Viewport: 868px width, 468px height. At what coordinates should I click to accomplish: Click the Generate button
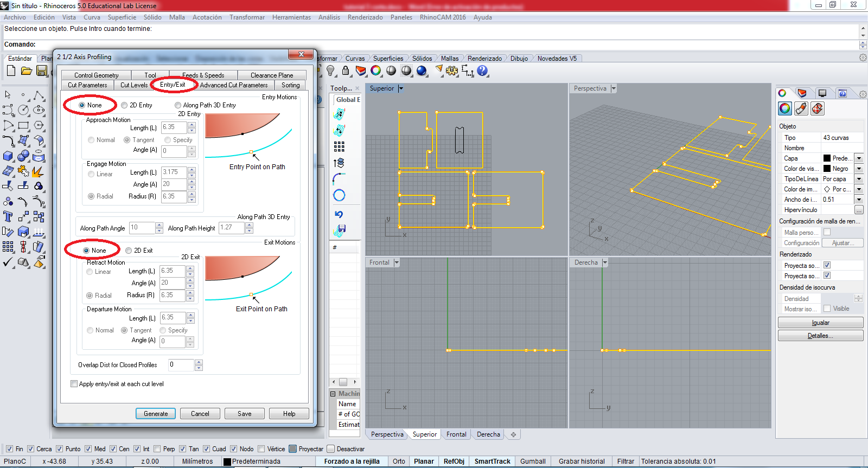[156, 414]
